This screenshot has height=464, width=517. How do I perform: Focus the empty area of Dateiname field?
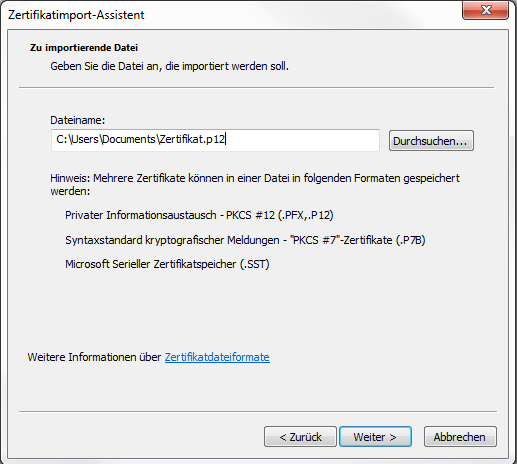pyautogui.click(x=302, y=140)
